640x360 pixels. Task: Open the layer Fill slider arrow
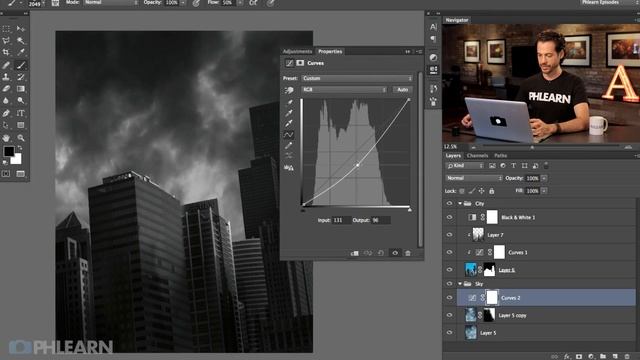(544, 191)
